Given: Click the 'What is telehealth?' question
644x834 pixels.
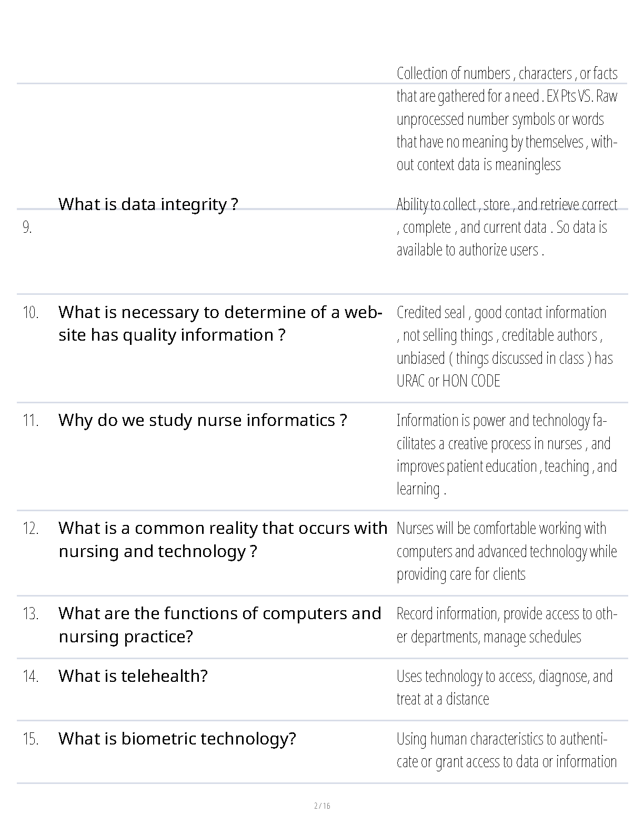Looking at the screenshot, I should coord(133,676).
